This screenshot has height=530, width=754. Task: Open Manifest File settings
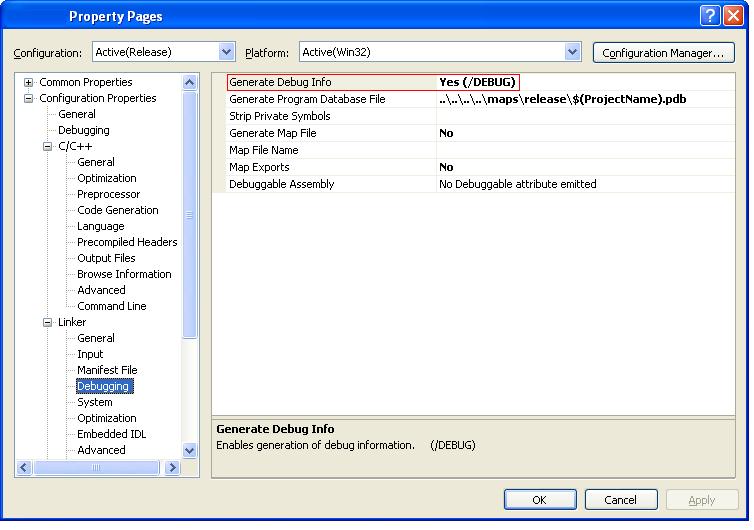[107, 370]
